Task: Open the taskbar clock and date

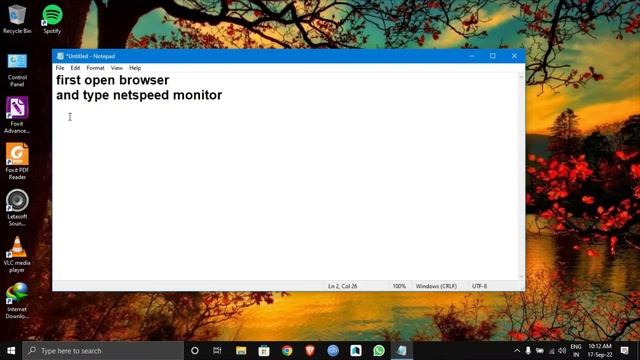Action: click(600, 351)
